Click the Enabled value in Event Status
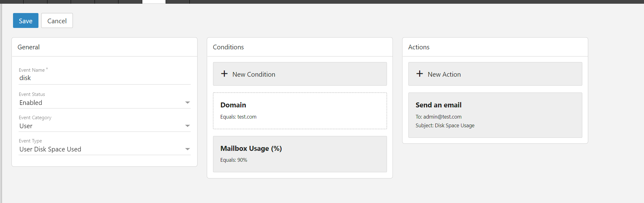The width and height of the screenshot is (644, 203). tap(31, 103)
